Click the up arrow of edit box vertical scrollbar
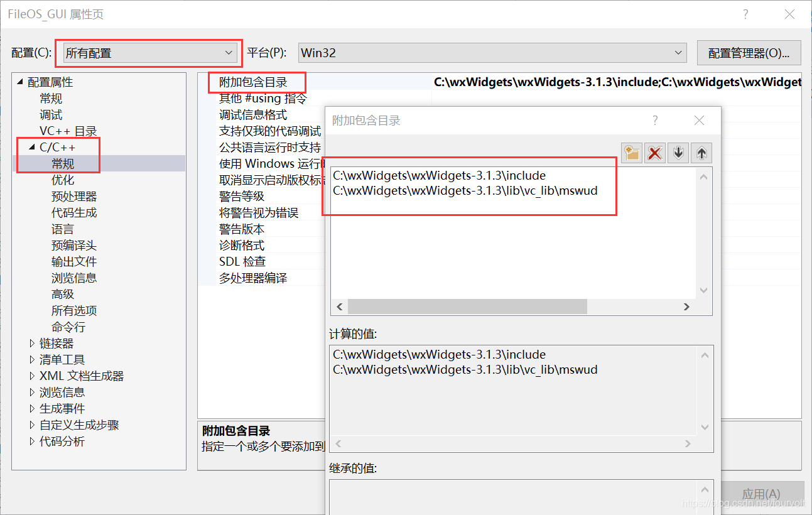 [x=704, y=177]
